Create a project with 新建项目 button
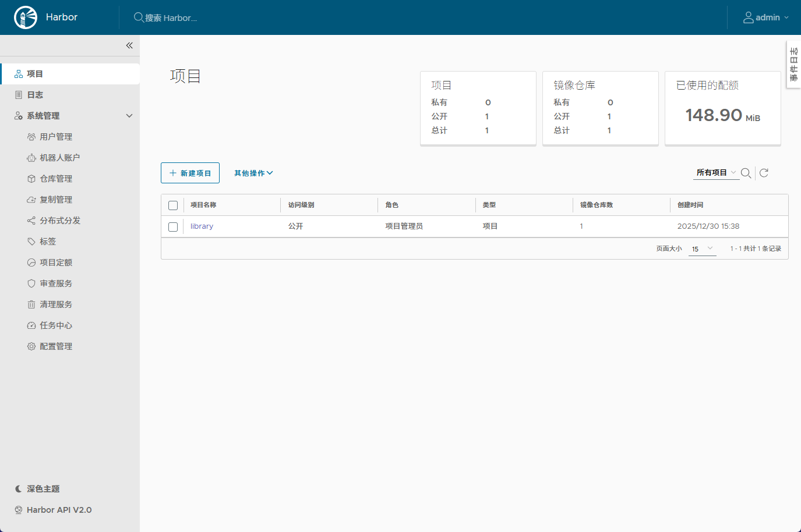The image size is (801, 532). pyautogui.click(x=190, y=173)
